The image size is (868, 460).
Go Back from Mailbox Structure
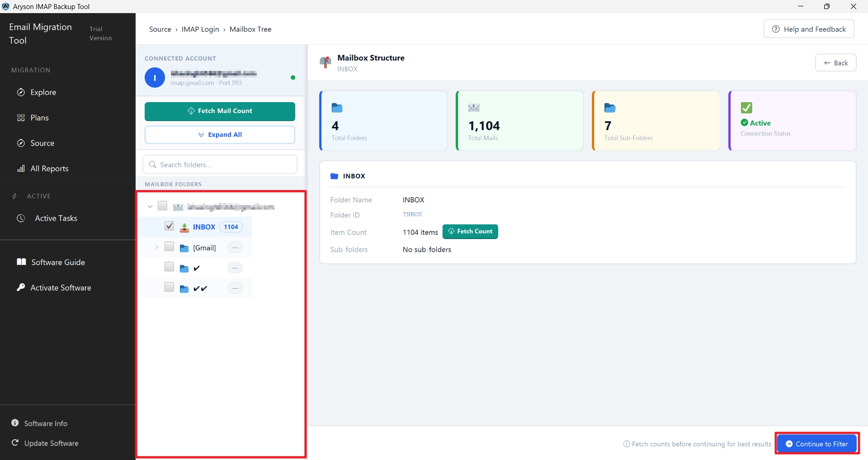click(836, 63)
